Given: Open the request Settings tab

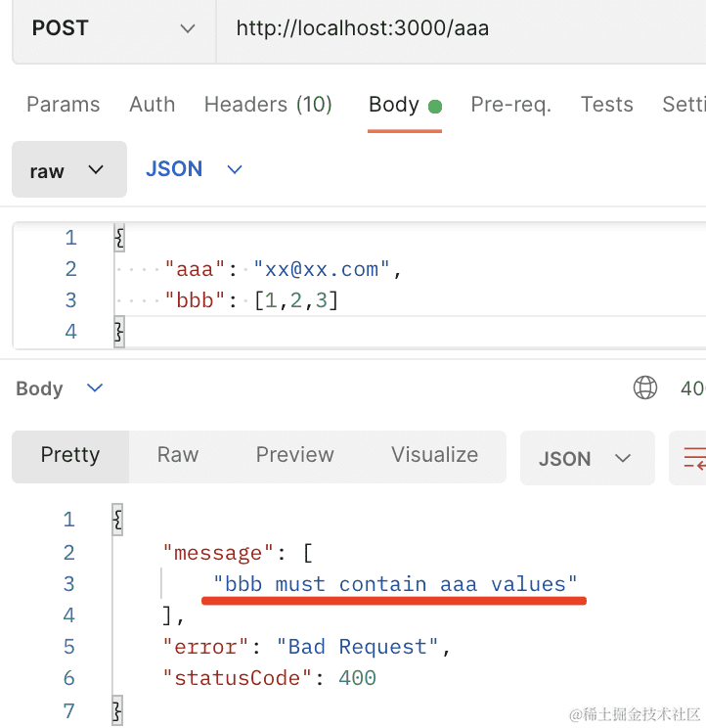Looking at the screenshot, I should click(x=684, y=105).
